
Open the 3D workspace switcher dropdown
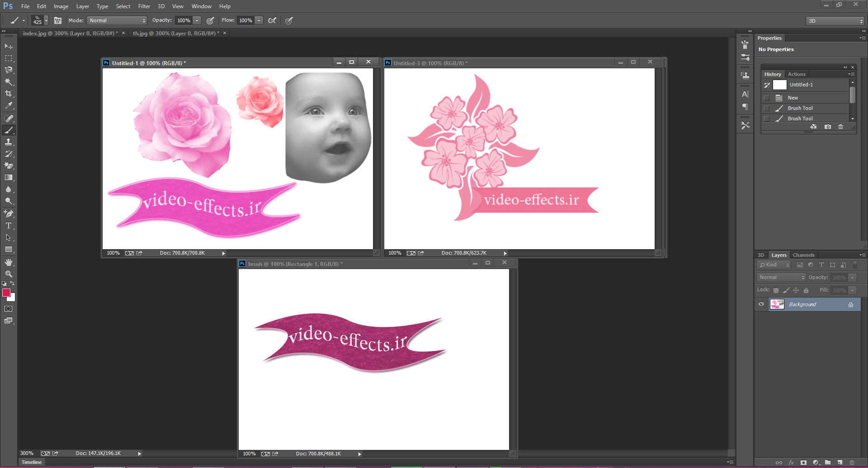(835, 21)
